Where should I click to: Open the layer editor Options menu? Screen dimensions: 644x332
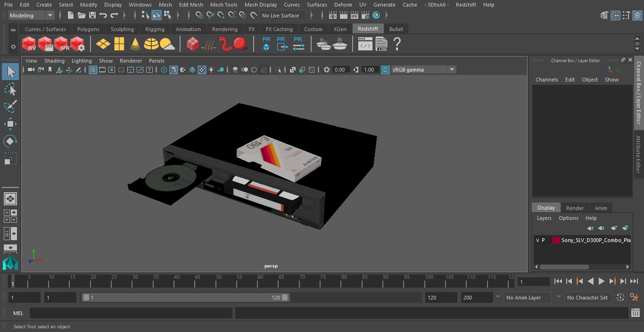(568, 218)
